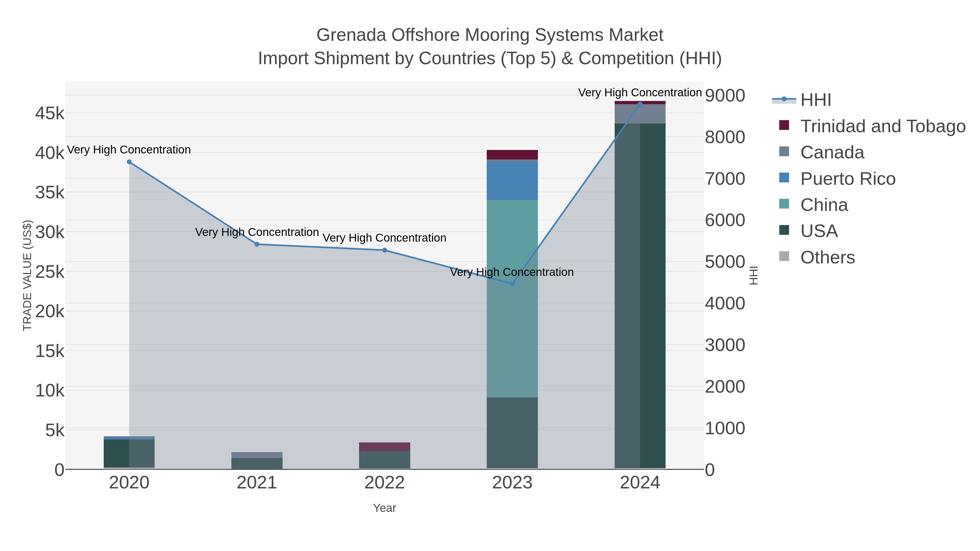Select the 2024 HHI data point
This screenshot has height=551, width=980.
[640, 104]
